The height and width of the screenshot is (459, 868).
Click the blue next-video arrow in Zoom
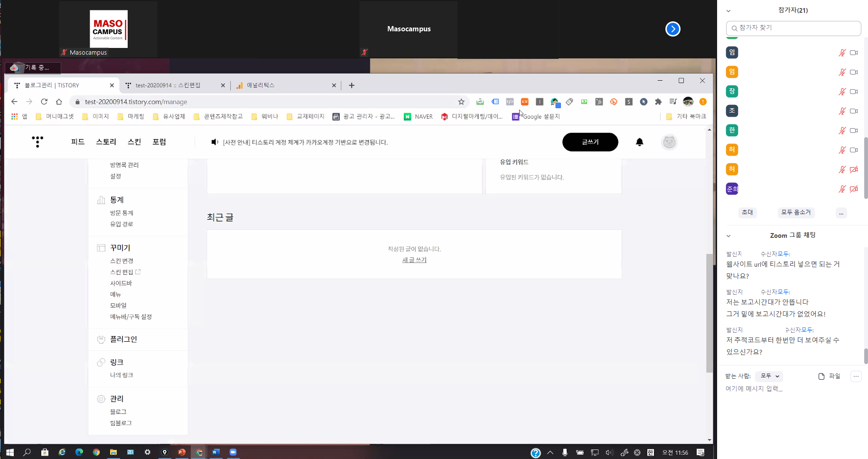[x=672, y=29]
